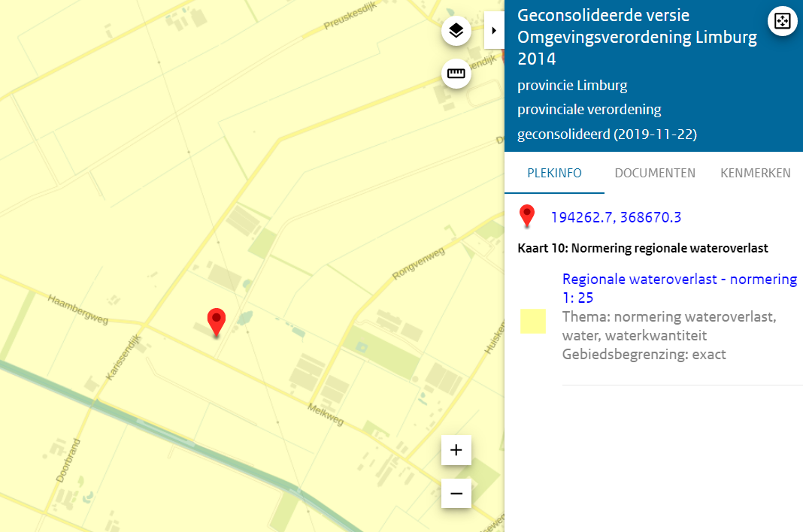This screenshot has width=803, height=532.
Task: Open the coordinates link 194262.7, 368670.3
Action: 616,217
